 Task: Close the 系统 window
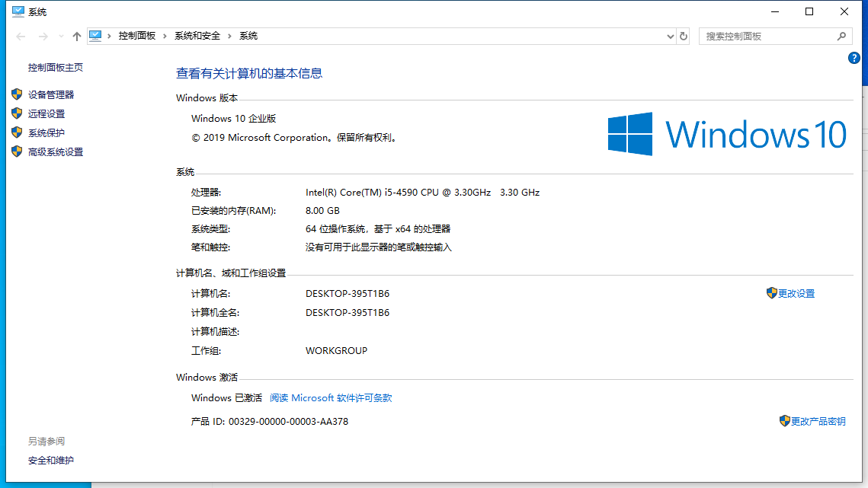844,11
